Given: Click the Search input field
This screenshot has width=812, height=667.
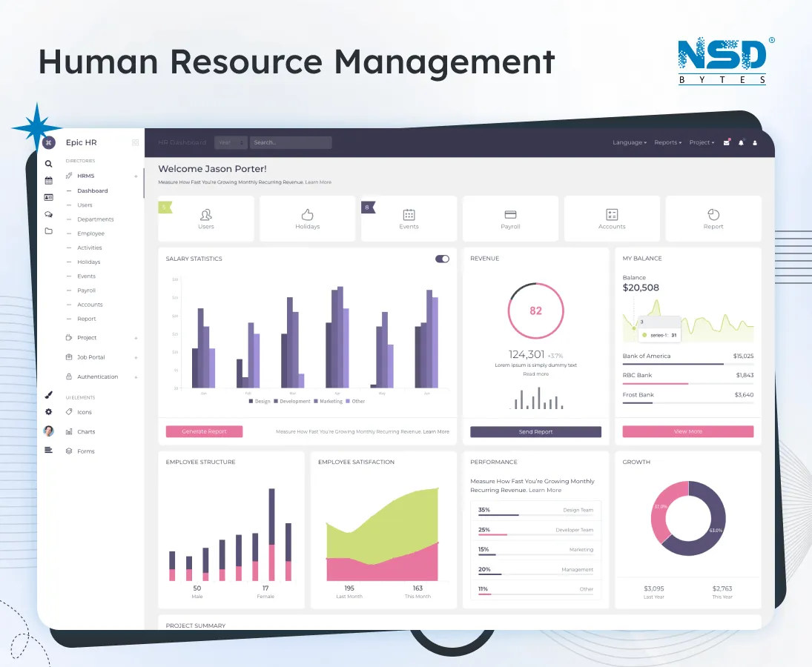Looking at the screenshot, I should pyautogui.click(x=291, y=143).
